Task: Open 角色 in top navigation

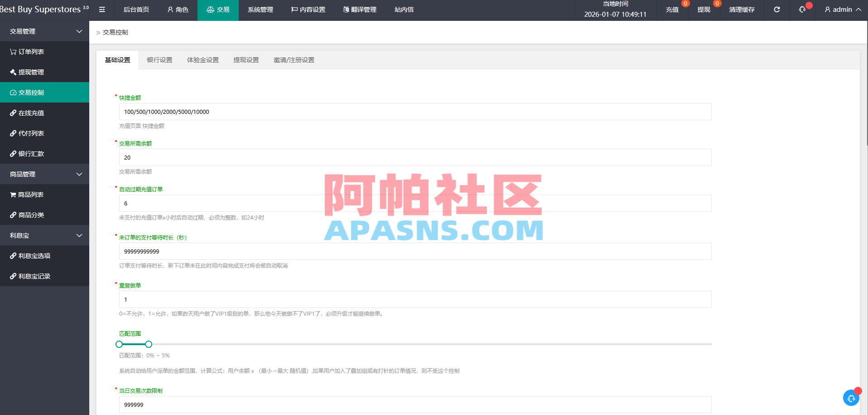Action: [178, 10]
